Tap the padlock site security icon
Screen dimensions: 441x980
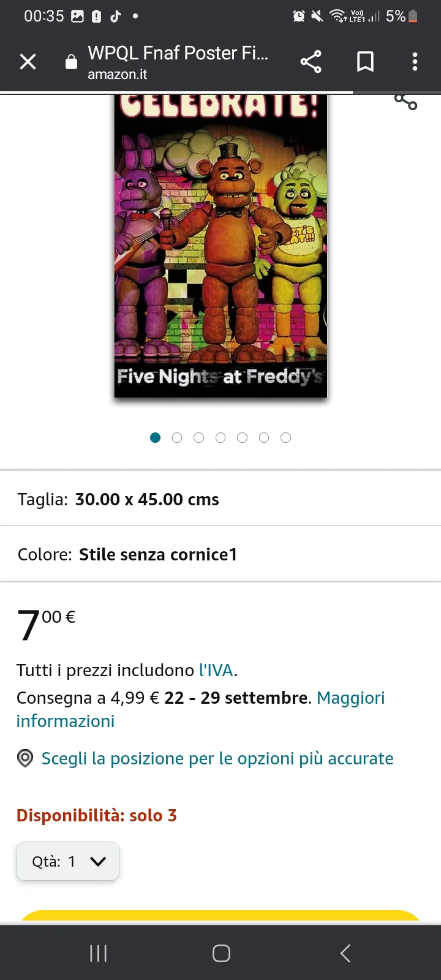click(x=71, y=62)
